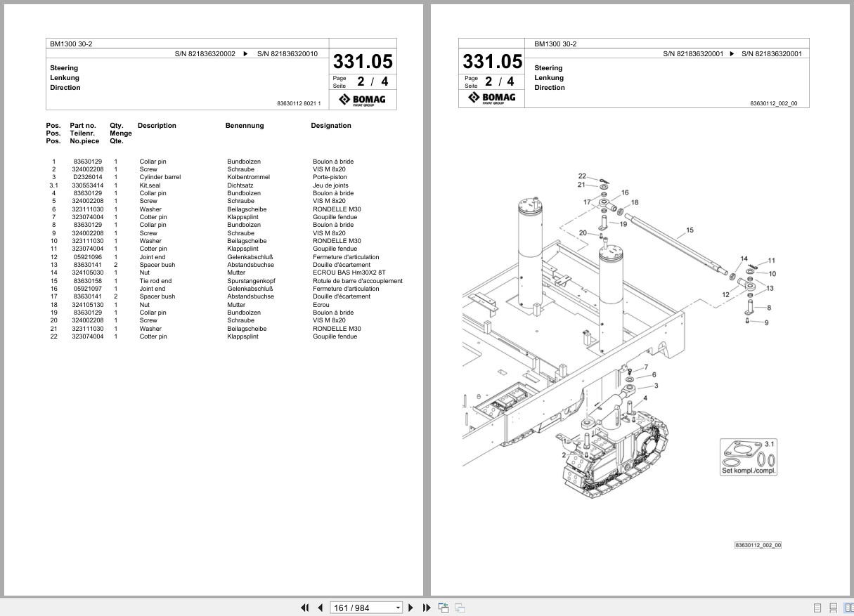
Task: Switch to single page view
Action: [x=817, y=608]
